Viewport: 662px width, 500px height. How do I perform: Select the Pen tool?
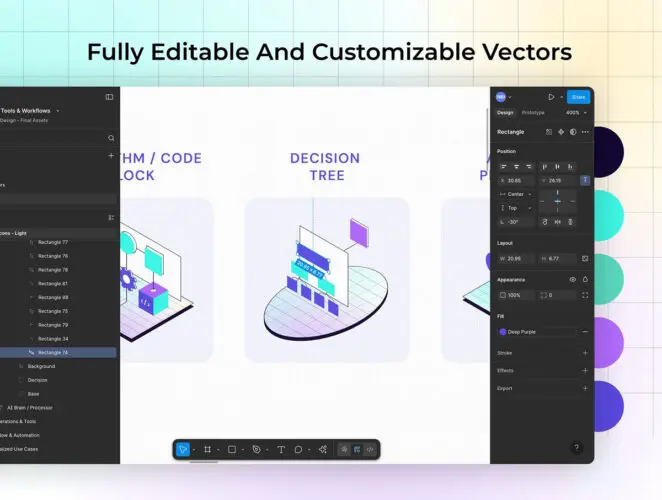256,450
